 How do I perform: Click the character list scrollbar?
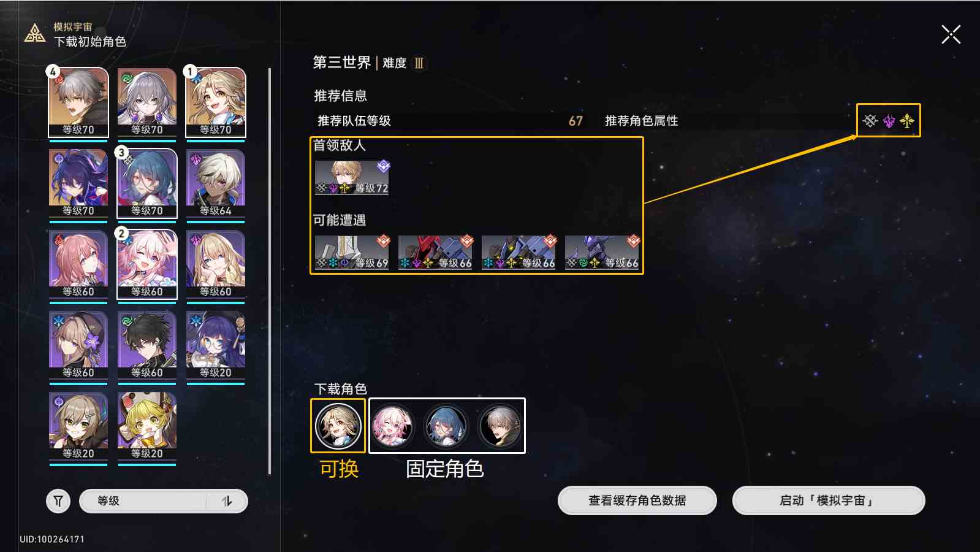(x=270, y=270)
